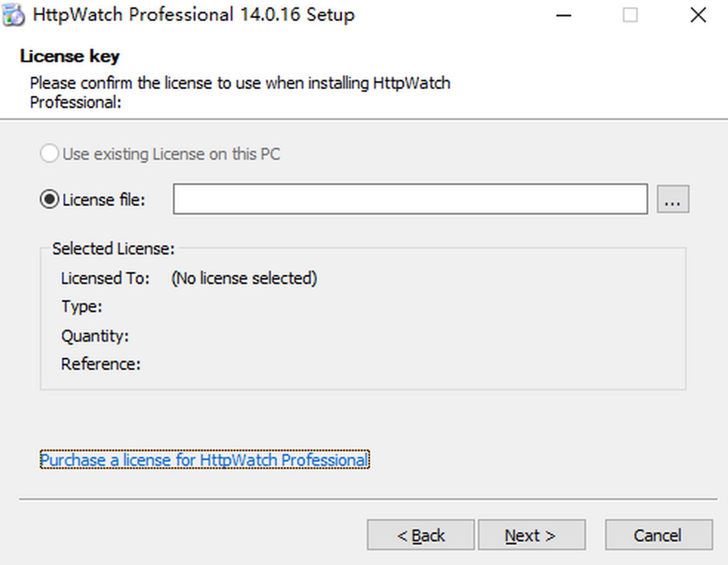Close the HttpWatch setup window
728x565 pixels.
[698, 15]
